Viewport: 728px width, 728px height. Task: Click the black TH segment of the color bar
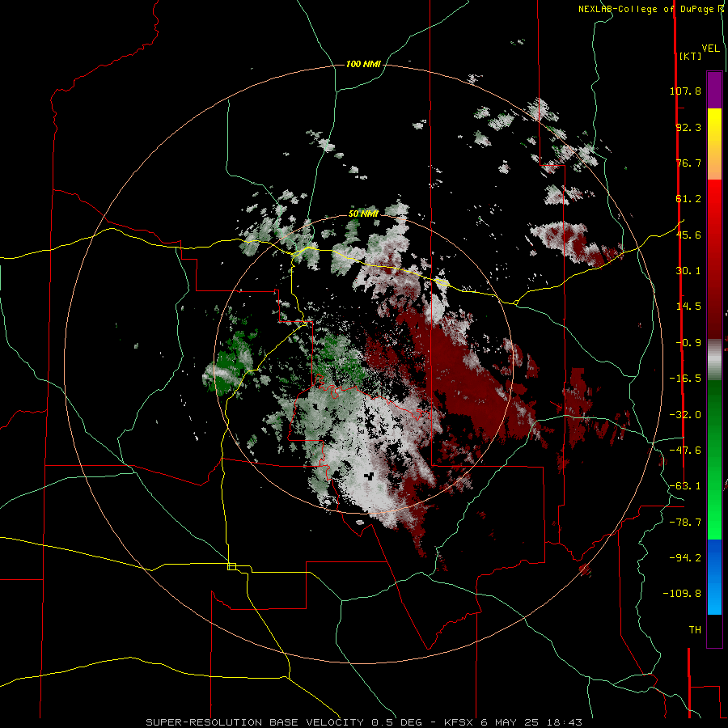[714, 630]
